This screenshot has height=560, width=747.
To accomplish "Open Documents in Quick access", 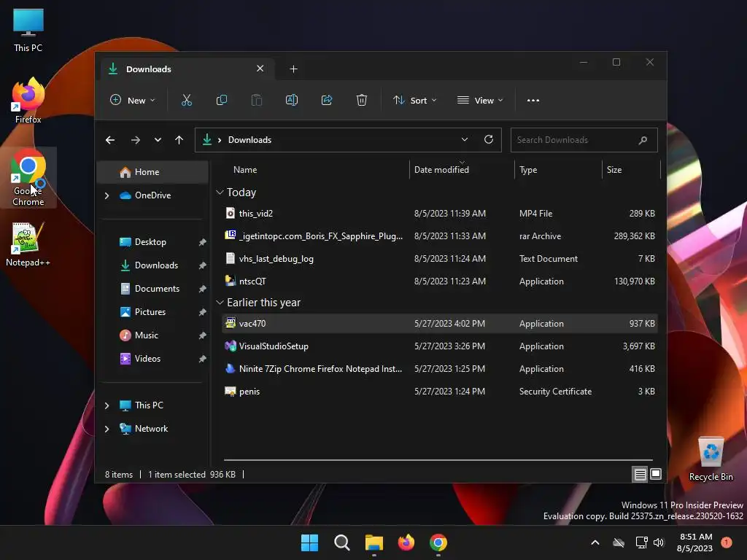I will pos(152,289).
